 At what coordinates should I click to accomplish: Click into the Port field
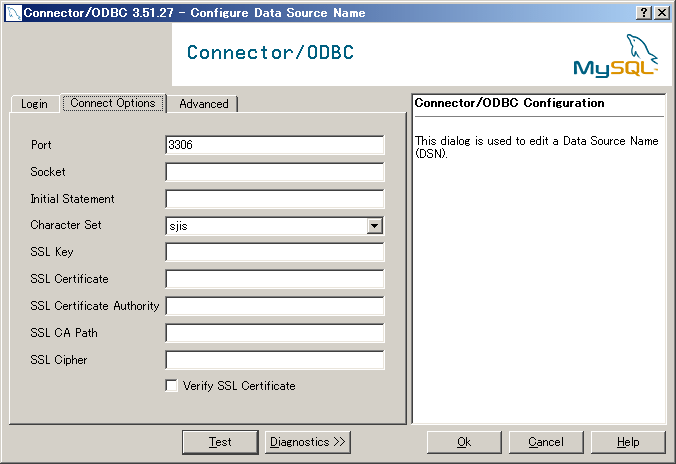pos(275,145)
